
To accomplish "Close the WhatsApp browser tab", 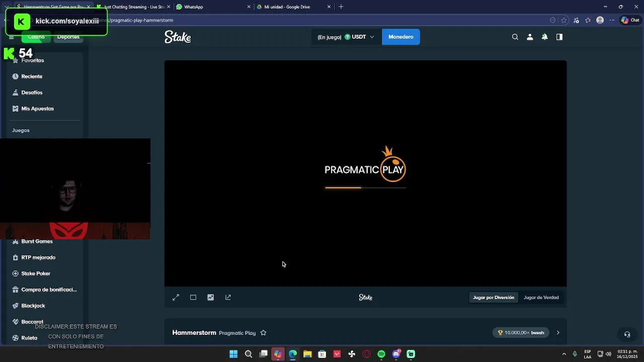I will [249, 7].
